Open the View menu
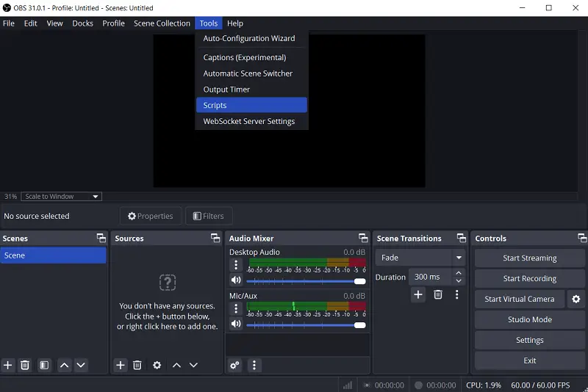This screenshot has width=588, height=392. [x=54, y=23]
